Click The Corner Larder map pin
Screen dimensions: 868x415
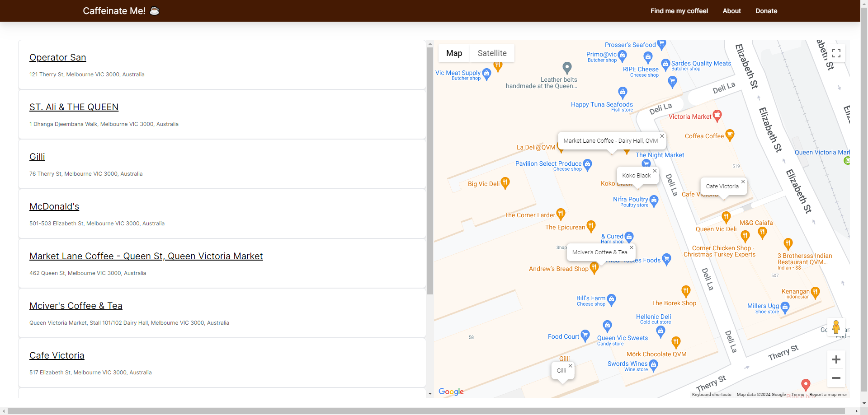pos(561,214)
